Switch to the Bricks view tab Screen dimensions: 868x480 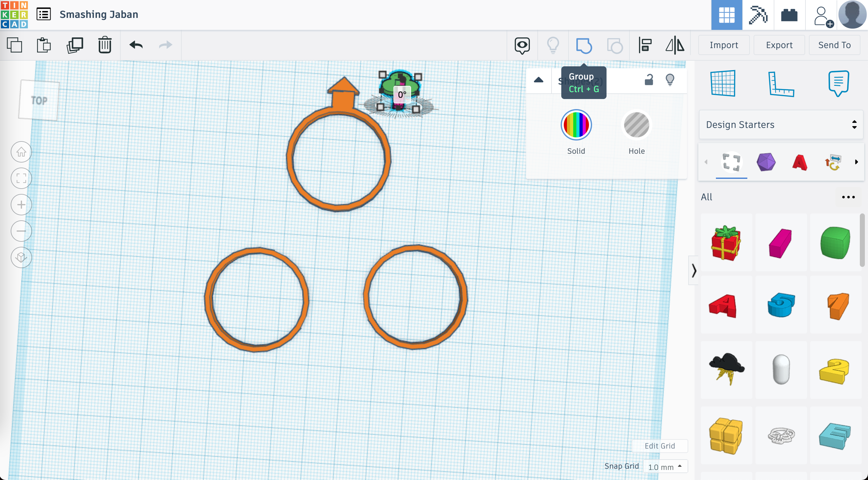[x=789, y=15]
